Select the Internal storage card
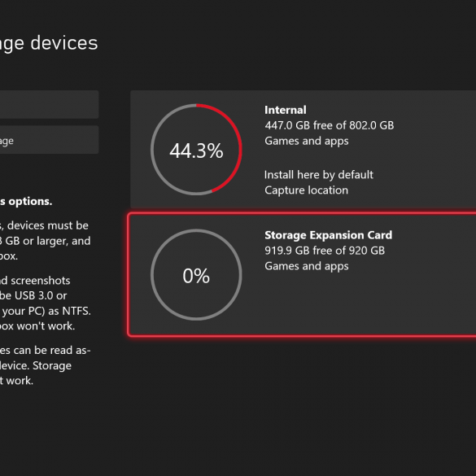The height and width of the screenshot is (476, 476). [x=304, y=150]
